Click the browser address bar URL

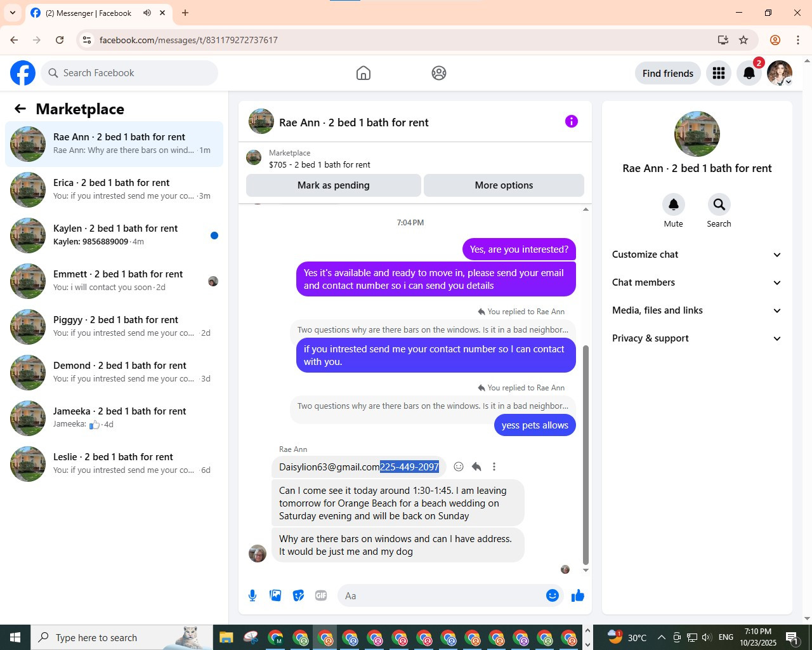[x=188, y=40]
